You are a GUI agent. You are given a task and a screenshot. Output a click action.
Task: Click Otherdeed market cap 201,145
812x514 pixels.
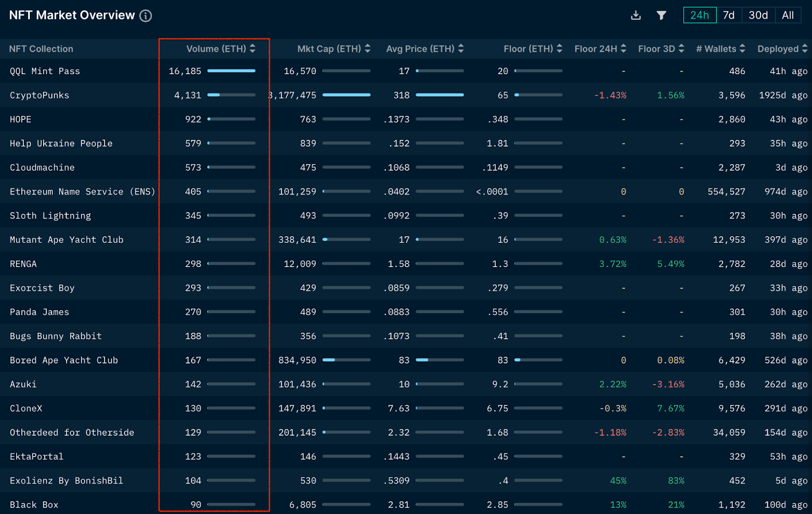click(297, 432)
